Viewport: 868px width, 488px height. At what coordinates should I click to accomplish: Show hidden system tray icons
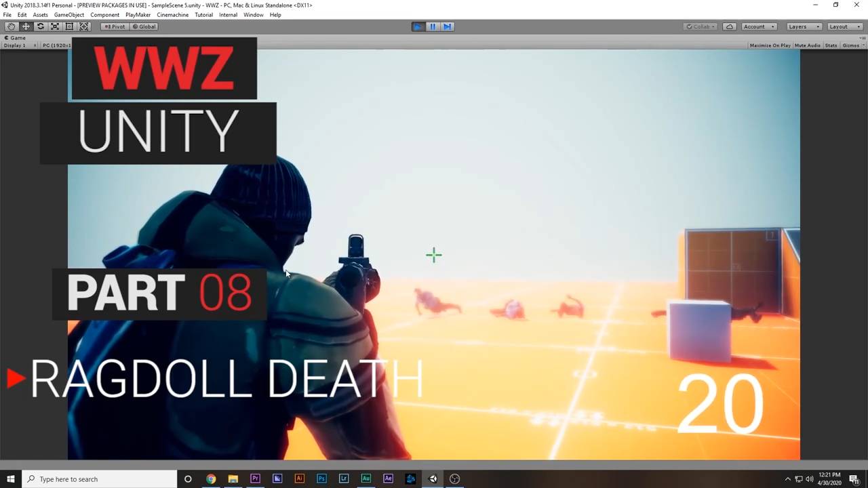point(787,479)
